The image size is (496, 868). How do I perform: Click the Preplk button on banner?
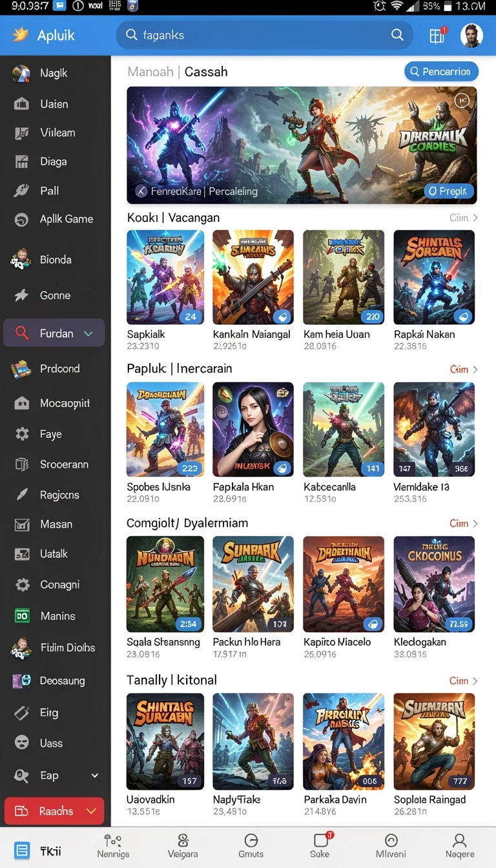pyautogui.click(x=449, y=191)
